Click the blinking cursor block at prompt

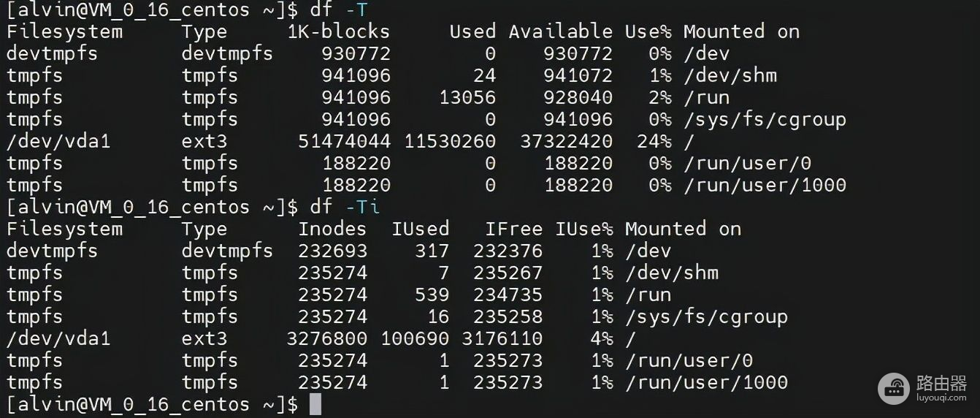(315, 404)
